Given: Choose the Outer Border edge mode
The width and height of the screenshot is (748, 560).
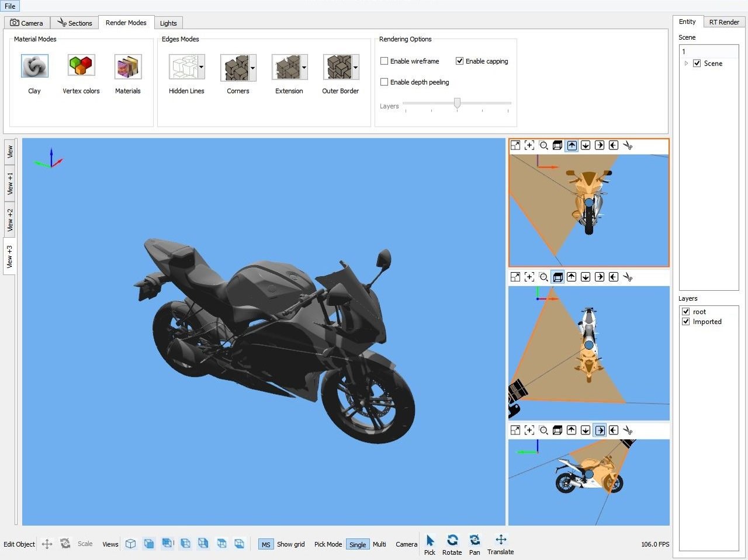Looking at the screenshot, I should pyautogui.click(x=337, y=65).
